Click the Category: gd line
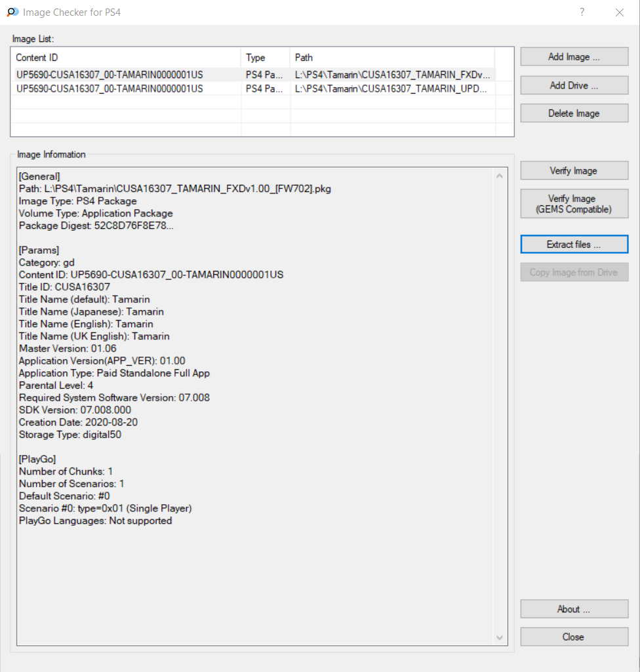The image size is (640, 672). pos(47,262)
